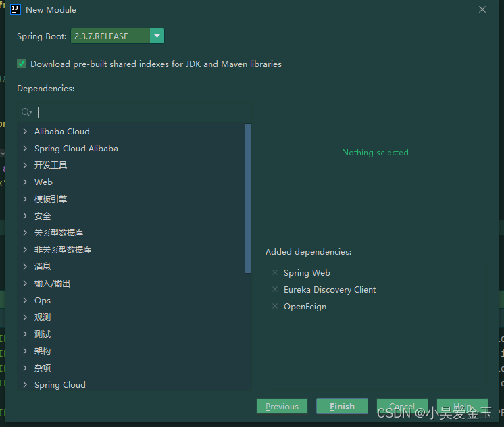The width and height of the screenshot is (504, 427).
Task: Toggle download pre-built shared indexes checkbox
Action: (22, 64)
